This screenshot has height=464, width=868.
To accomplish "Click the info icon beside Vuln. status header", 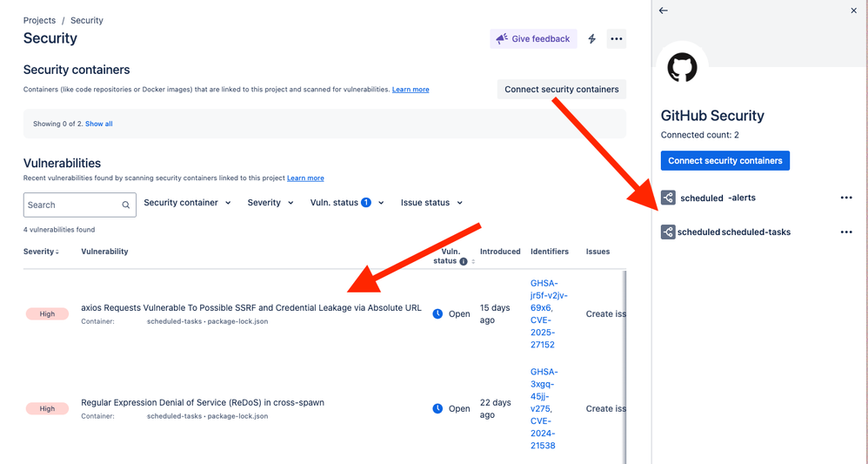I will (464, 262).
